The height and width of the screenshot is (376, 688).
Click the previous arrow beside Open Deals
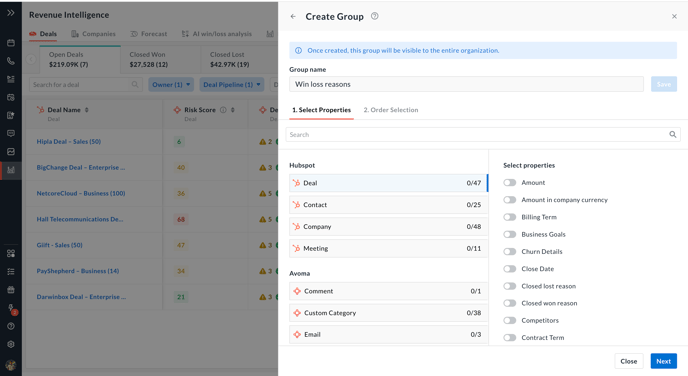[x=31, y=59]
